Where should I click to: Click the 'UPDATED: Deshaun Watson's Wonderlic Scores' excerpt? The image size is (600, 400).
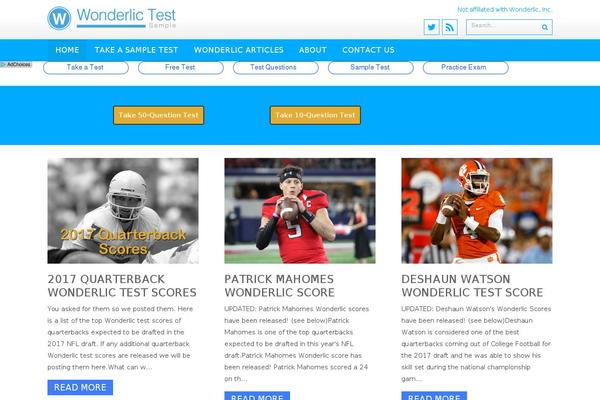point(476,344)
